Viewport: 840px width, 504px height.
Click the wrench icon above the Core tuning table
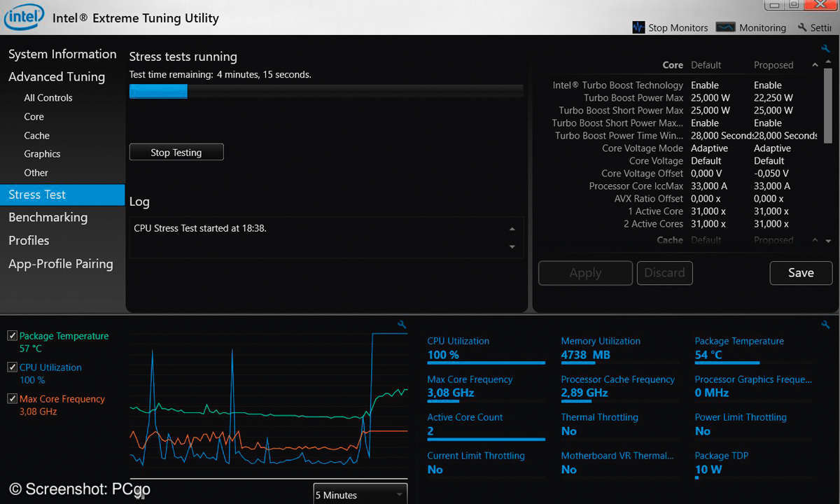(x=825, y=49)
